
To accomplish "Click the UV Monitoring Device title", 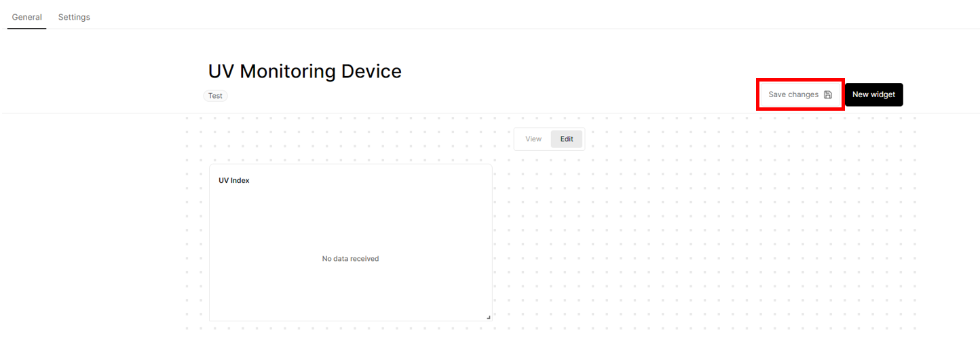I will (305, 71).
